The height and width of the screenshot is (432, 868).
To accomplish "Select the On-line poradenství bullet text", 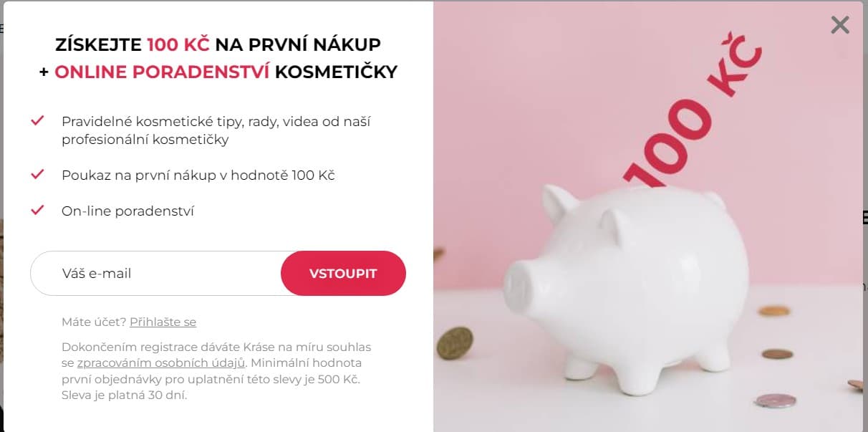I will [x=128, y=211].
